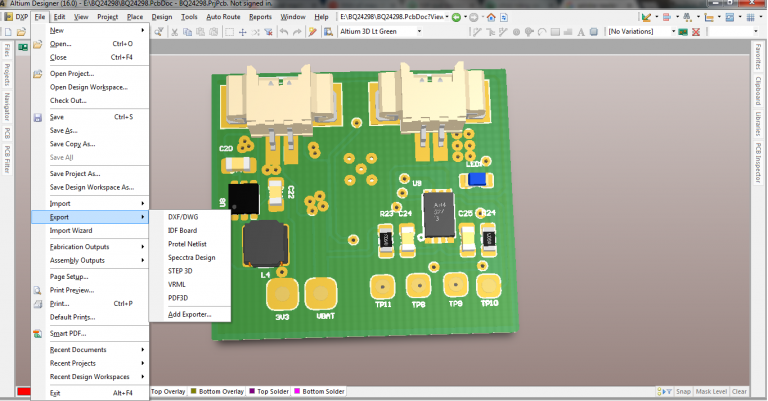
Task: Click the Print Preview icon in File menu
Action: (x=39, y=290)
